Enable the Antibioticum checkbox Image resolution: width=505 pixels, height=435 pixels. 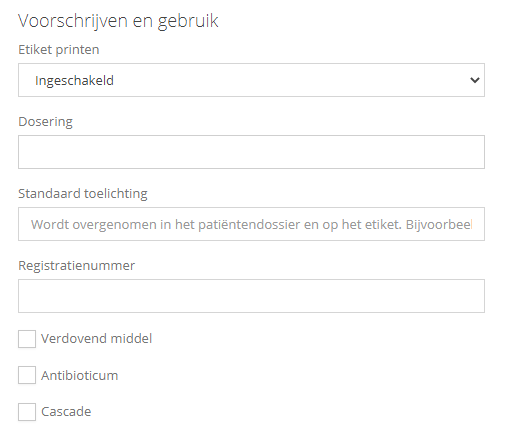pyautogui.click(x=27, y=375)
